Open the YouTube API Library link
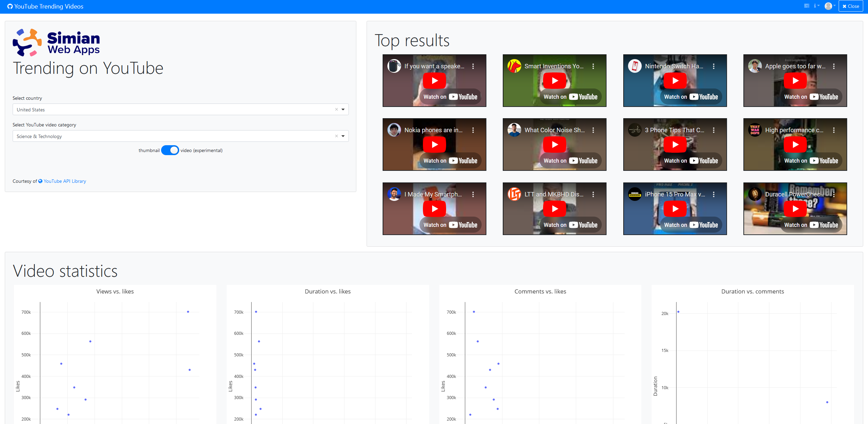 (65, 181)
